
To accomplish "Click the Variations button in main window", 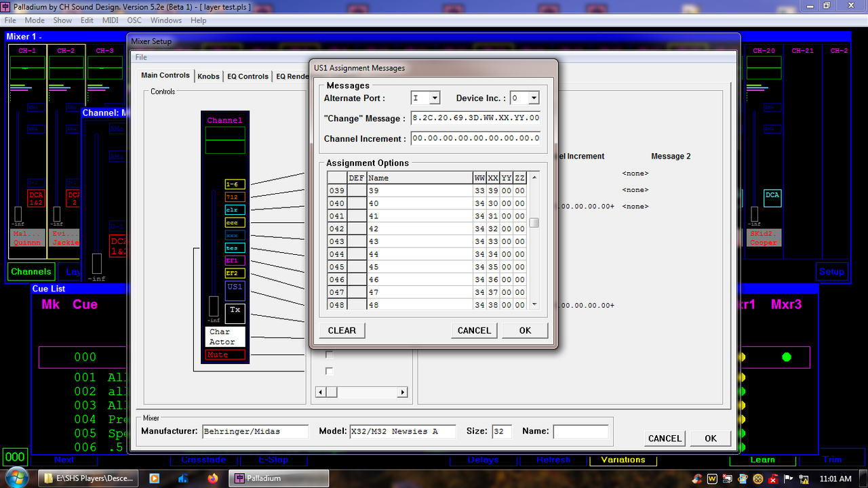I will 623,460.
